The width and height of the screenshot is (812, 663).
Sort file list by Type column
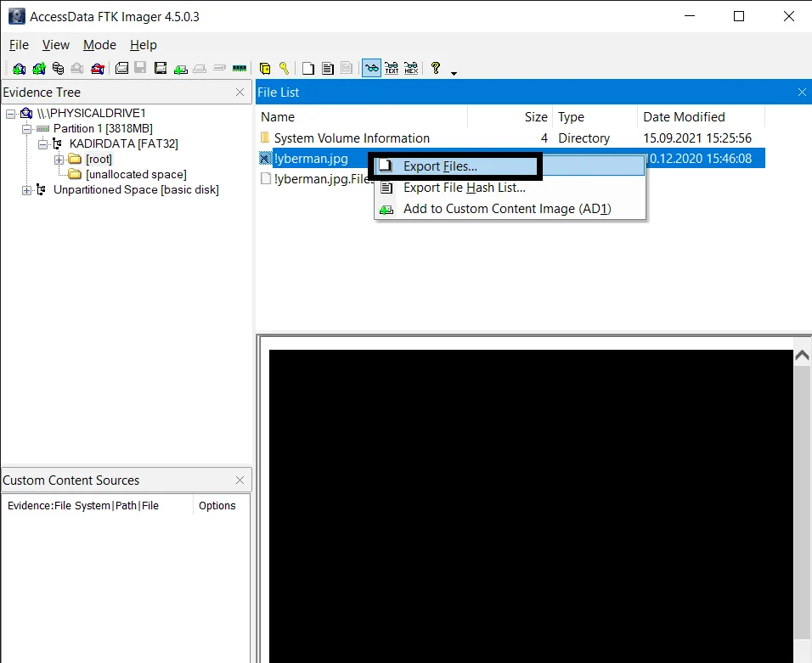[595, 117]
